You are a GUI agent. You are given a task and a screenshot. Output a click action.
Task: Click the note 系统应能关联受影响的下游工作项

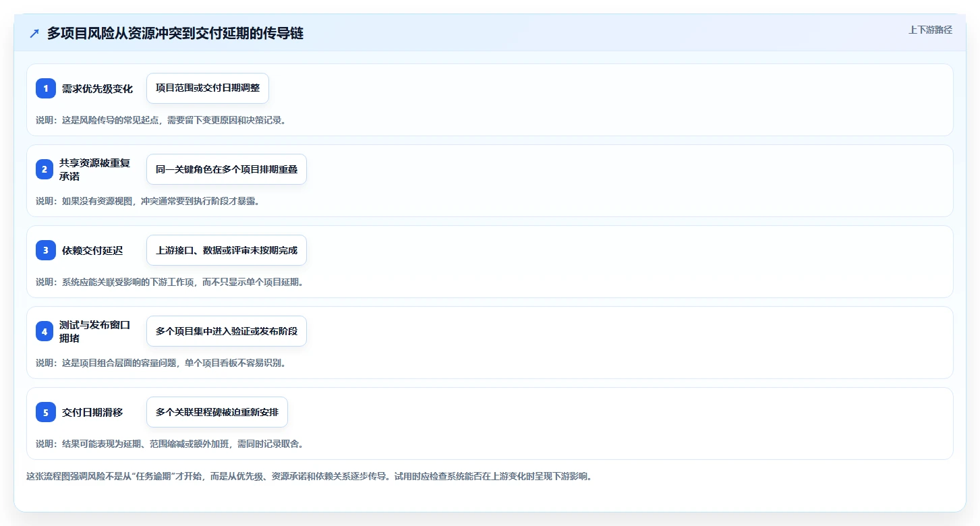(170, 282)
